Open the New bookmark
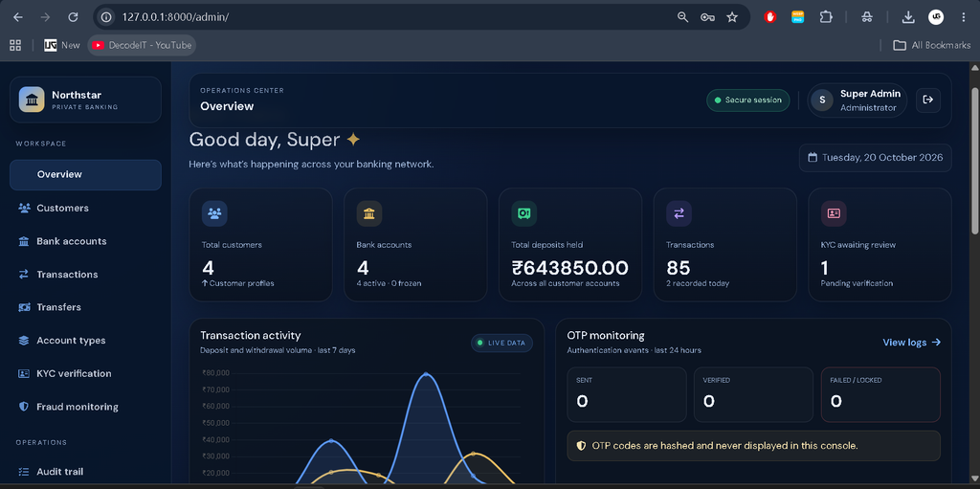 click(62, 45)
